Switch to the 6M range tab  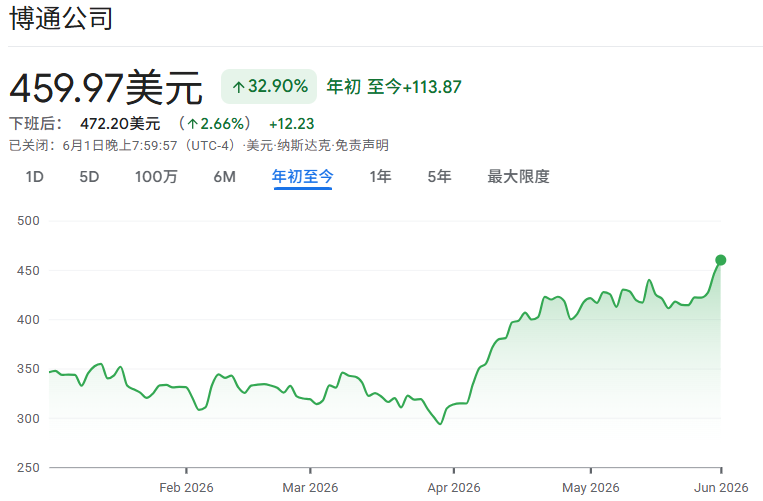(x=224, y=177)
